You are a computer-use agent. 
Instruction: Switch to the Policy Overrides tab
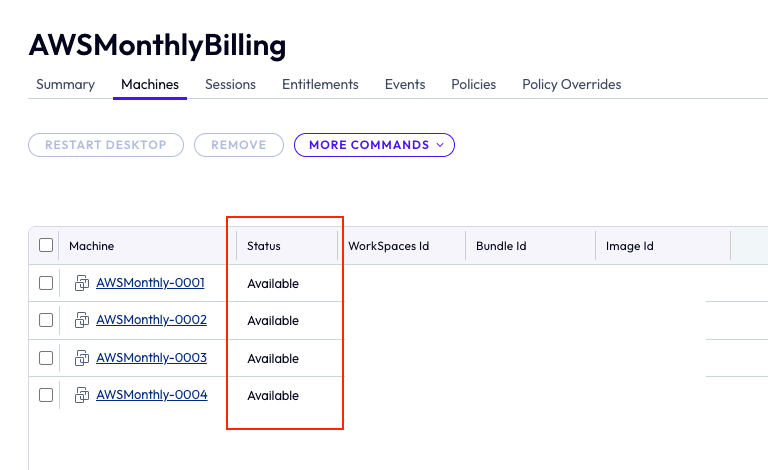click(572, 84)
